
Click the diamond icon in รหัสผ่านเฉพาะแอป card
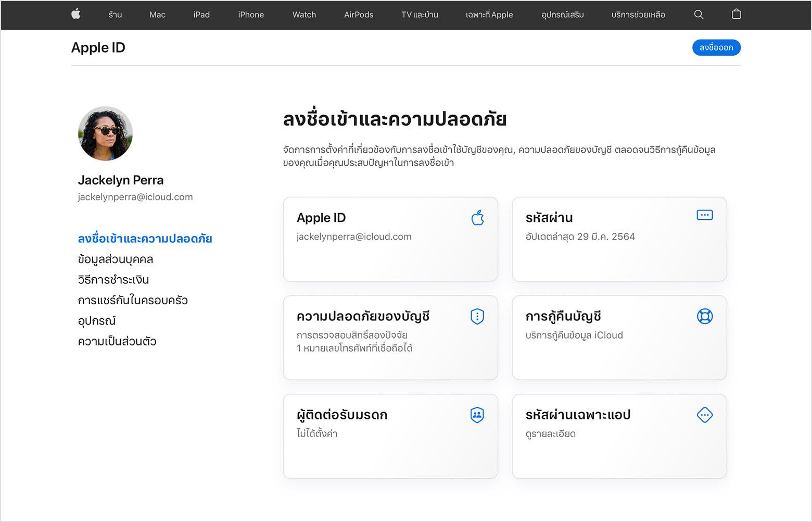tap(704, 415)
